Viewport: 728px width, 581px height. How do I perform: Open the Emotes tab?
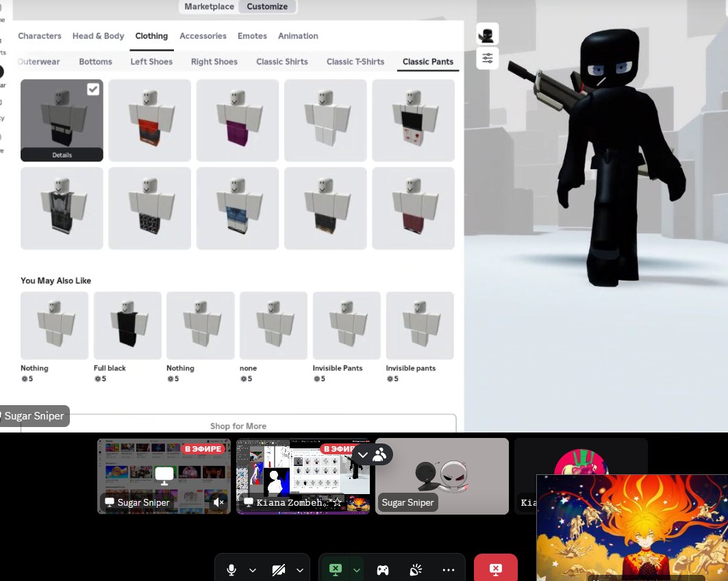click(252, 36)
